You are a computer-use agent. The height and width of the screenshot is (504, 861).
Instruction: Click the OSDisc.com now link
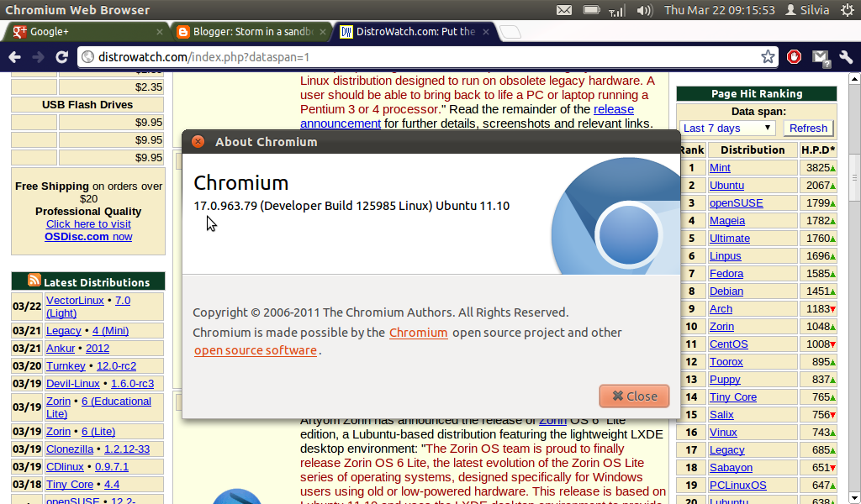(x=88, y=236)
